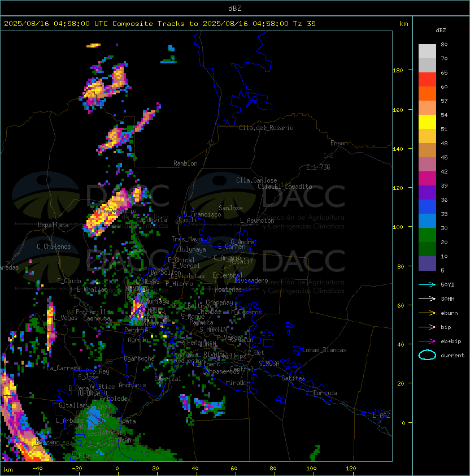
Task: Click the 'Encon' place label
Action: point(339,143)
